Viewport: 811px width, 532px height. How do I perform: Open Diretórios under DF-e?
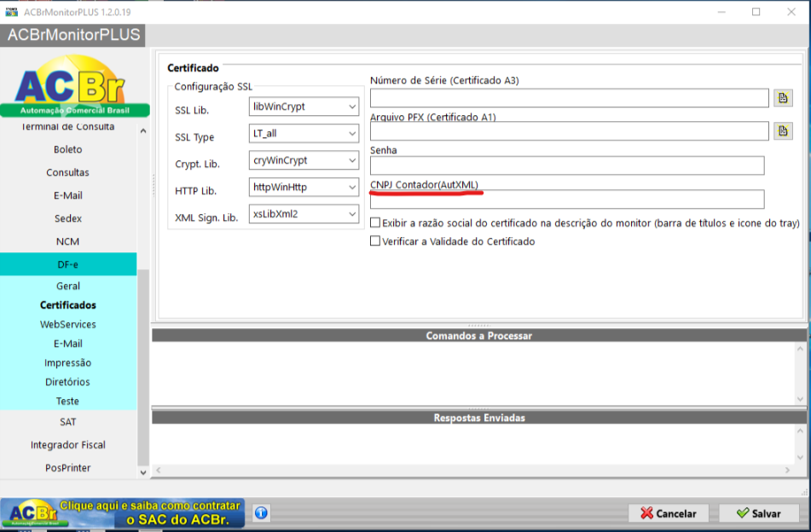click(67, 382)
